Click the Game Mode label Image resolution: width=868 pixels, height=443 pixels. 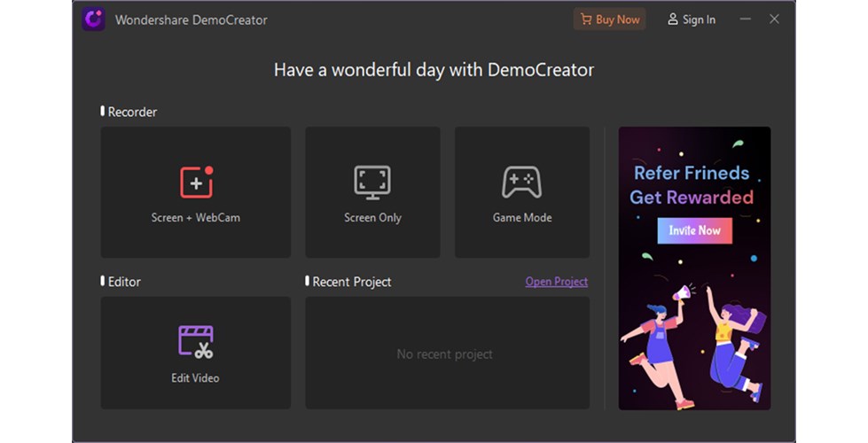(522, 217)
